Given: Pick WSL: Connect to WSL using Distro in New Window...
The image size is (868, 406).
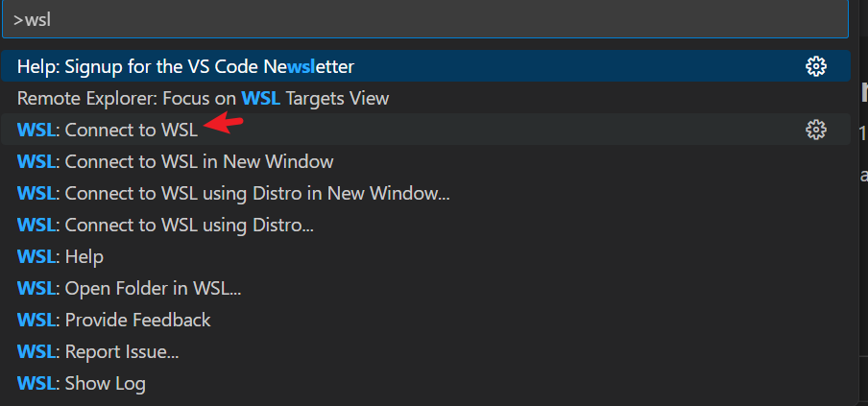Looking at the screenshot, I should tap(425, 193).
